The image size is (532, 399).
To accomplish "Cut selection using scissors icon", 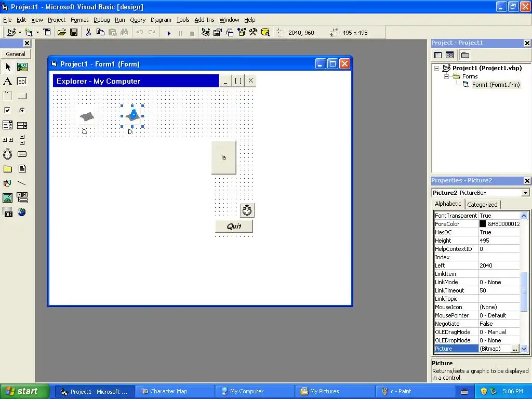I will click(88, 32).
